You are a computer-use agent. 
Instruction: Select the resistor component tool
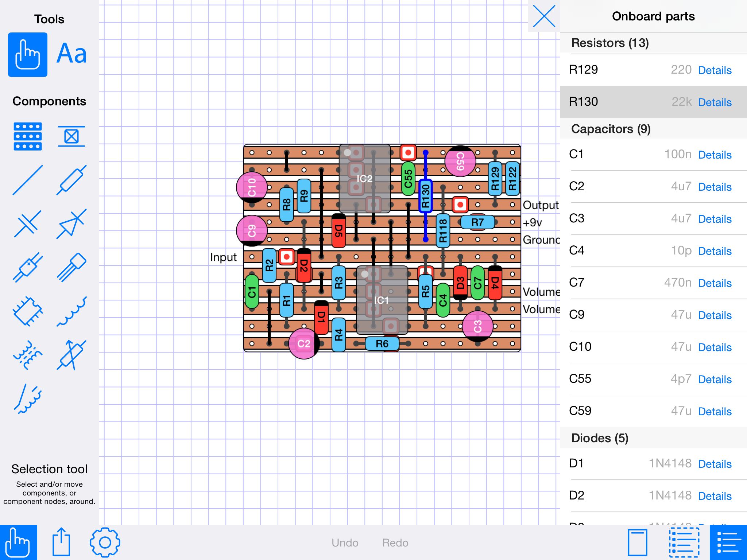click(x=71, y=180)
